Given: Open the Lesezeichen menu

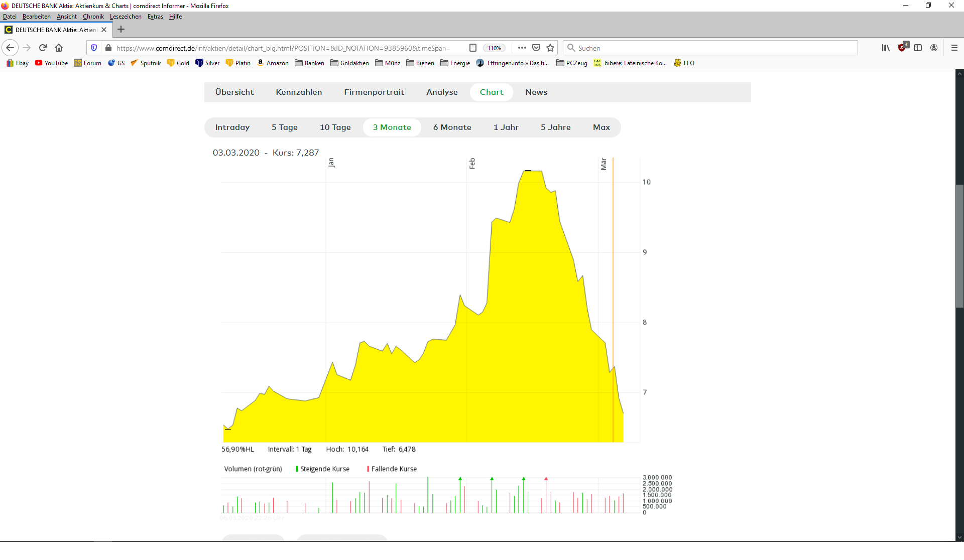Looking at the screenshot, I should tap(126, 17).
